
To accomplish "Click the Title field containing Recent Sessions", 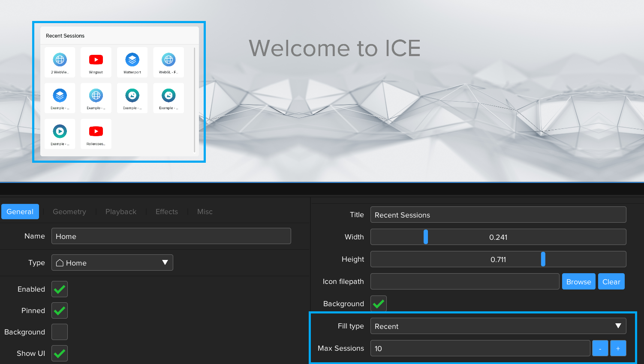I will pyautogui.click(x=498, y=215).
